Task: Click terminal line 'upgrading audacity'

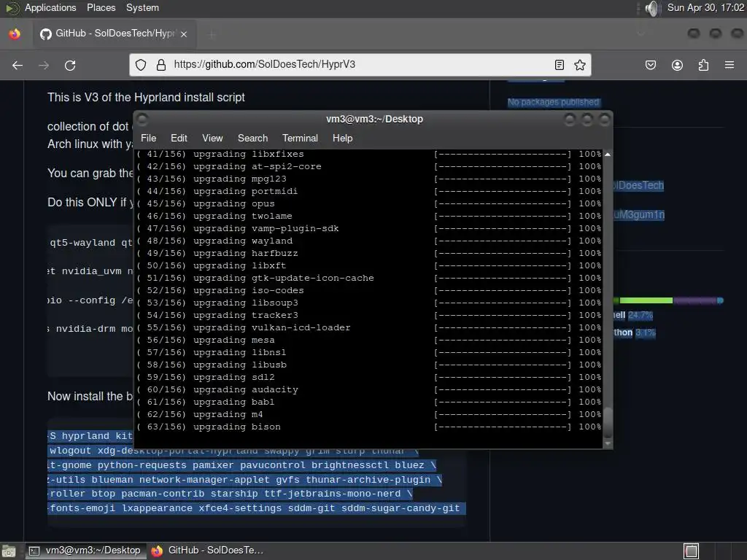Action: pos(245,389)
